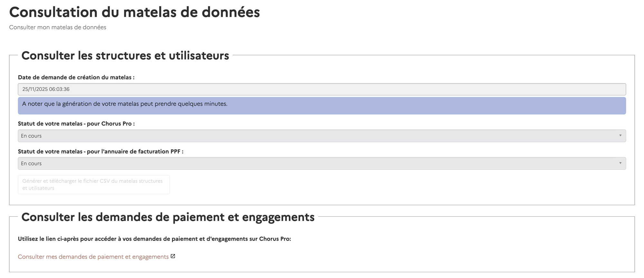Click the Chorus Pro mattress status label
This screenshot has width=644, height=278.
coord(76,124)
